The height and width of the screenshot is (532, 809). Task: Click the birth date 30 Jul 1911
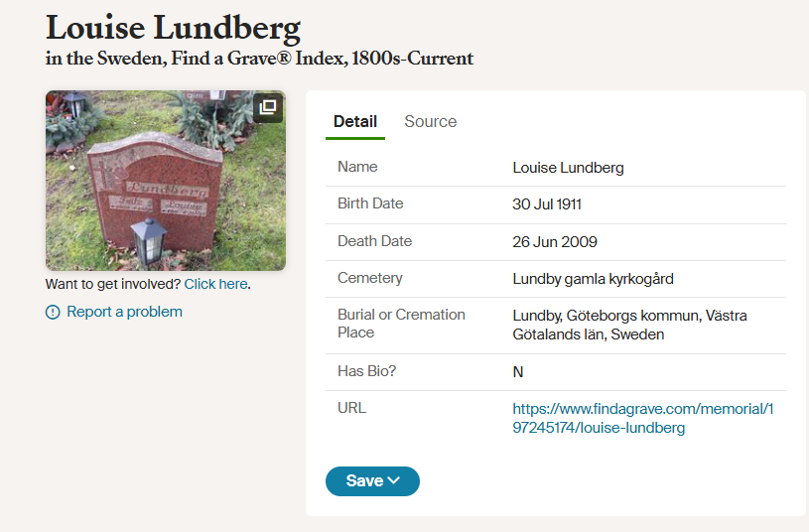click(547, 204)
